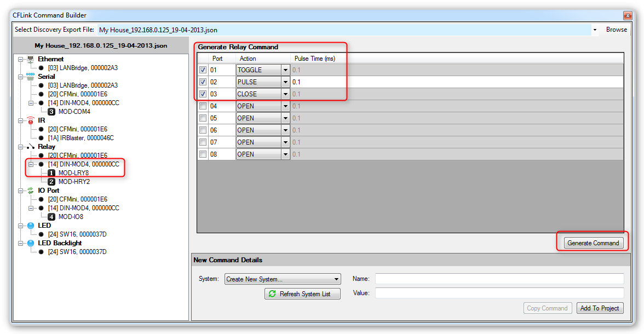The height and width of the screenshot is (334, 644).
Task: Click the blue LED category icon
Action: coord(31,226)
